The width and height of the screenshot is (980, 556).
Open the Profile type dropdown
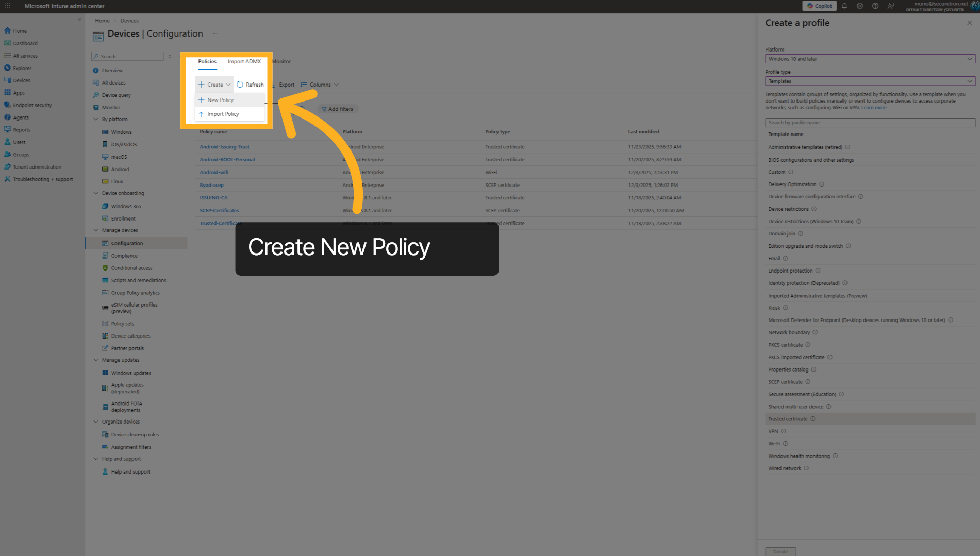[869, 81]
